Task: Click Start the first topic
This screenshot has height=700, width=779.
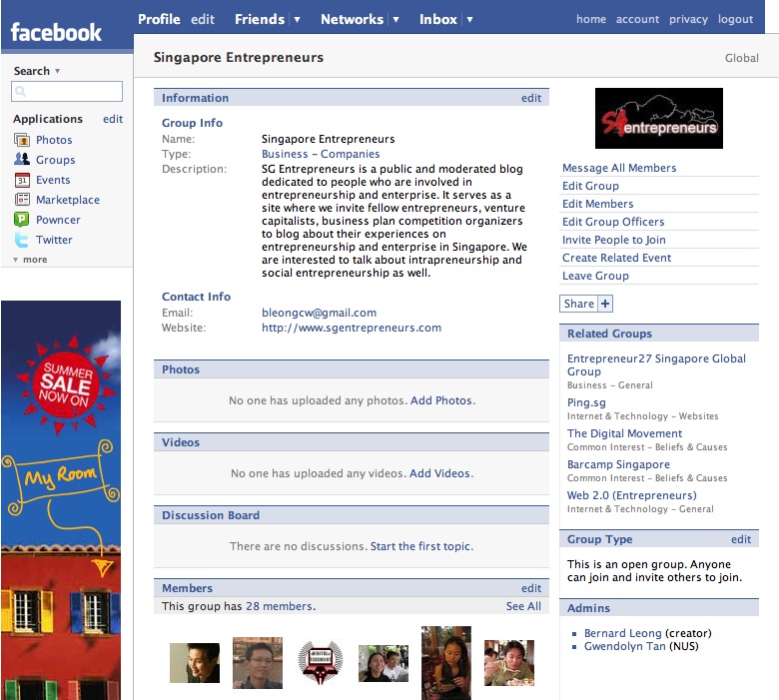Action: (x=420, y=546)
